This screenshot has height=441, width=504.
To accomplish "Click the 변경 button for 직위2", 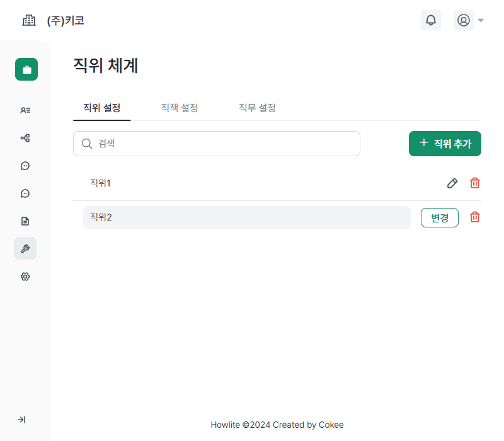I will pyautogui.click(x=439, y=217).
